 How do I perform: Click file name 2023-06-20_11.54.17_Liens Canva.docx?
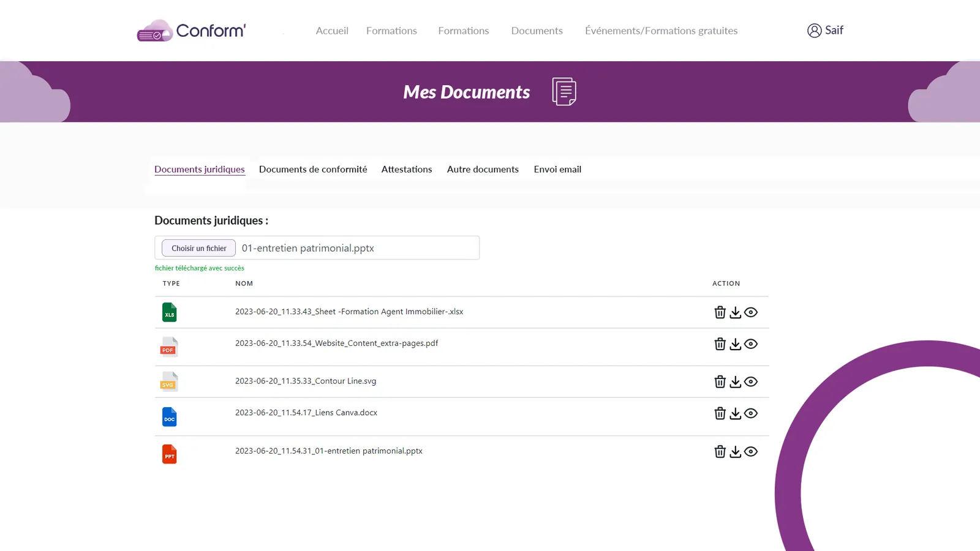306,413
